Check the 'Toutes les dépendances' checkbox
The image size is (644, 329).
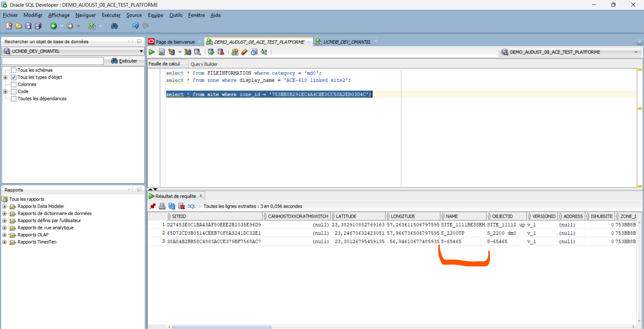point(14,99)
